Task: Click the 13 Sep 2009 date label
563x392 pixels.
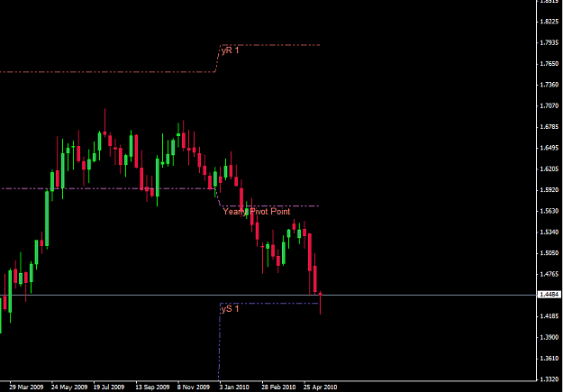Action: (x=152, y=387)
